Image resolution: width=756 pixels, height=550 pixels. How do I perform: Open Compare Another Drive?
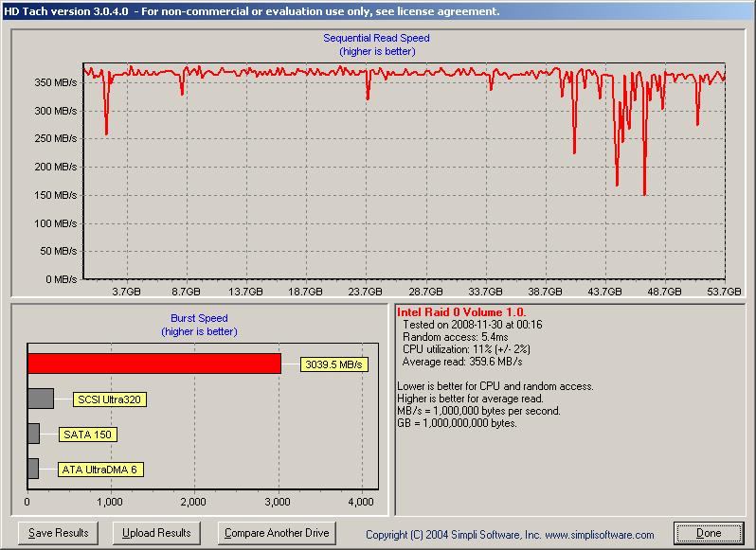[277, 533]
